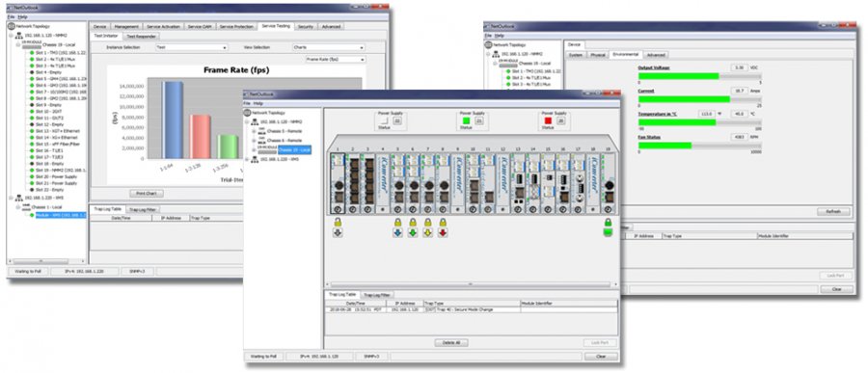Image resolution: width=868 pixels, height=373 pixels.
Task: Select the module card in chassis slot 13
Action: coord(518,183)
